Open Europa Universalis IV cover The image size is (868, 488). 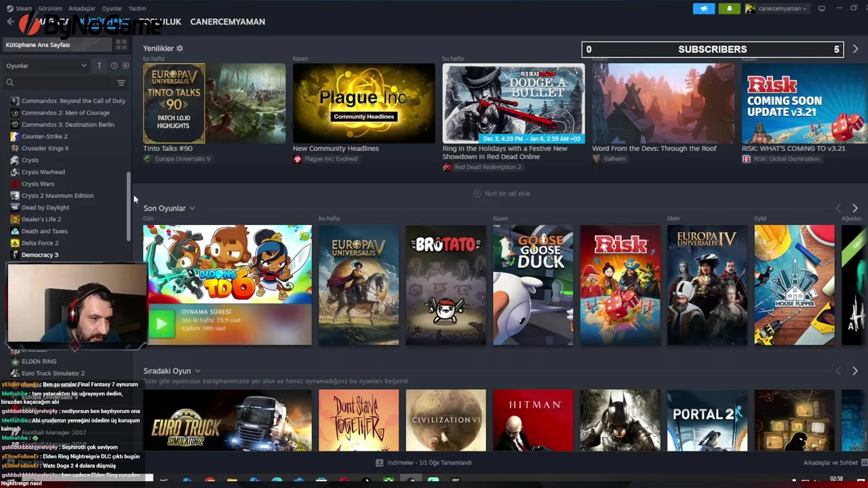click(x=707, y=285)
